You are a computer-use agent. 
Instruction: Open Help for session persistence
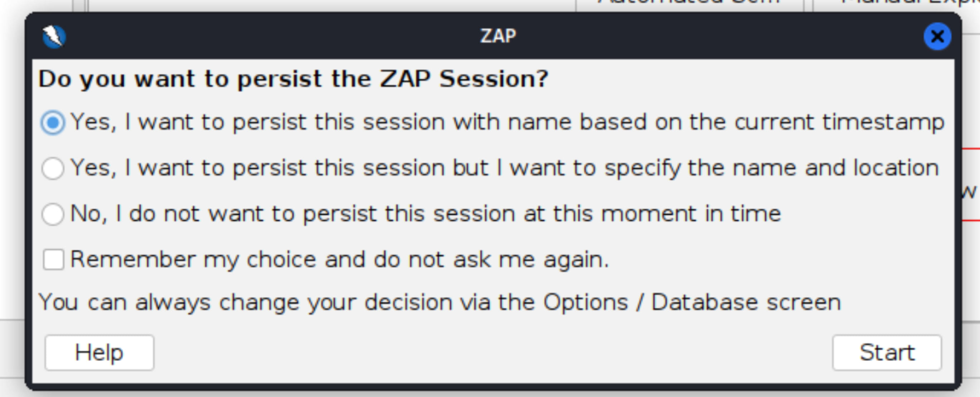click(99, 352)
